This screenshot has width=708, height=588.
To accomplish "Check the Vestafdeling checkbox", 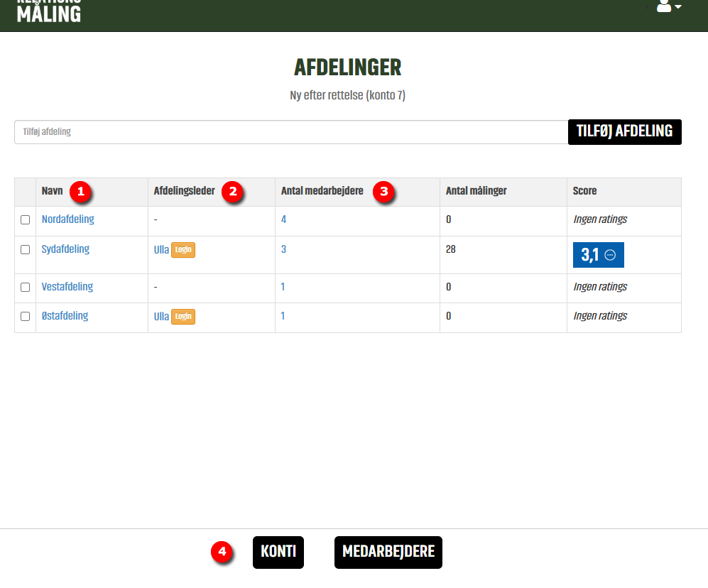I will pyautogui.click(x=26, y=288).
